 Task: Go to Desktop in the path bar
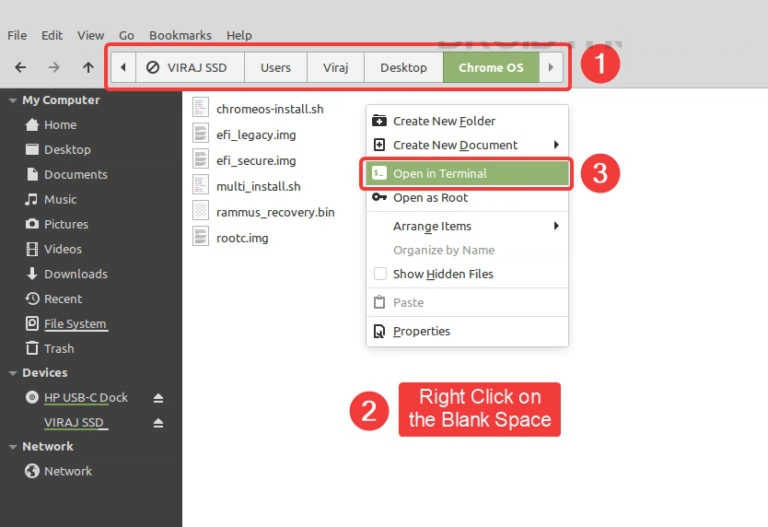(403, 68)
